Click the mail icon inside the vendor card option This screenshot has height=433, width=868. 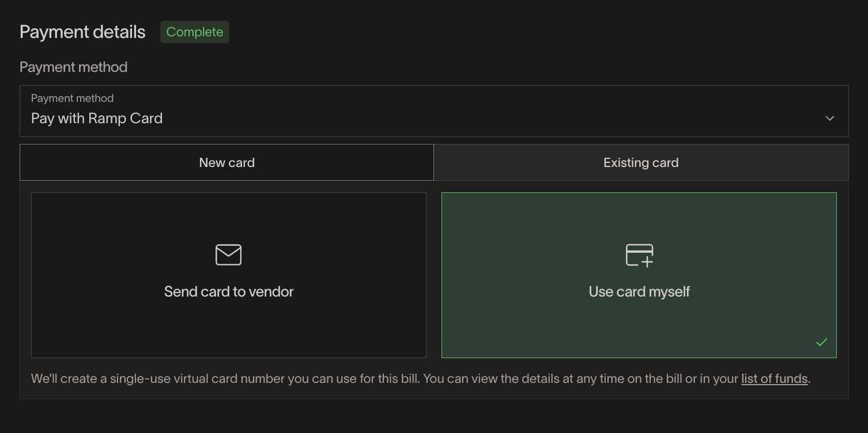click(228, 254)
